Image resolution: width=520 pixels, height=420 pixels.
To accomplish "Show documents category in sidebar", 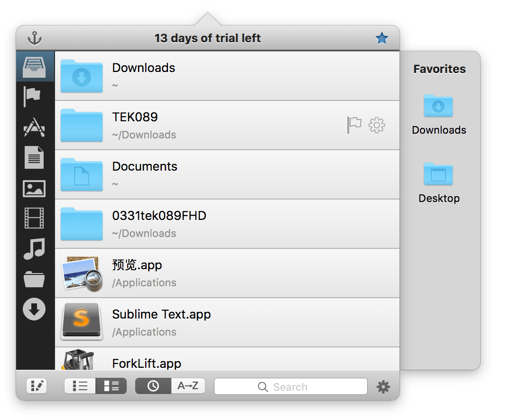I will [x=34, y=157].
